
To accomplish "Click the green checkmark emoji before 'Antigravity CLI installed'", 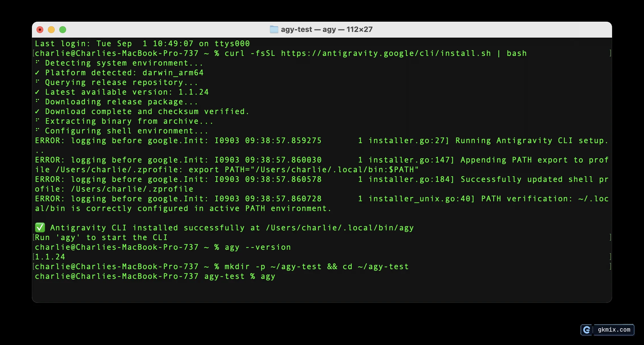I will [40, 228].
